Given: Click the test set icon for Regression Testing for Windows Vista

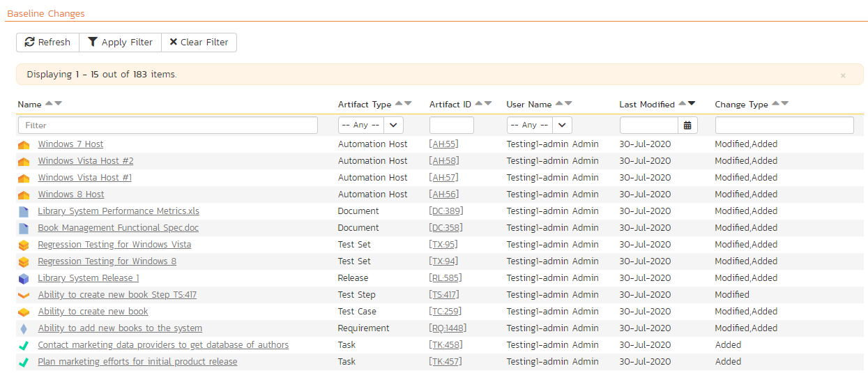Looking at the screenshot, I should tap(24, 245).
